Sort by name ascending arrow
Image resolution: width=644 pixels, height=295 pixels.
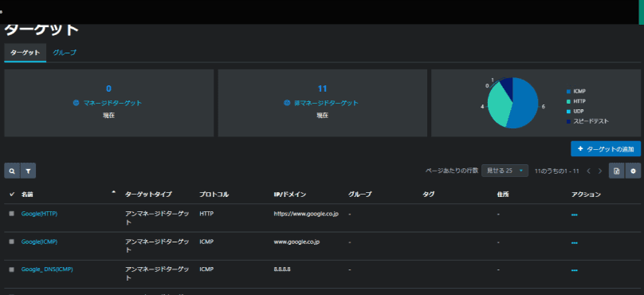point(114,192)
